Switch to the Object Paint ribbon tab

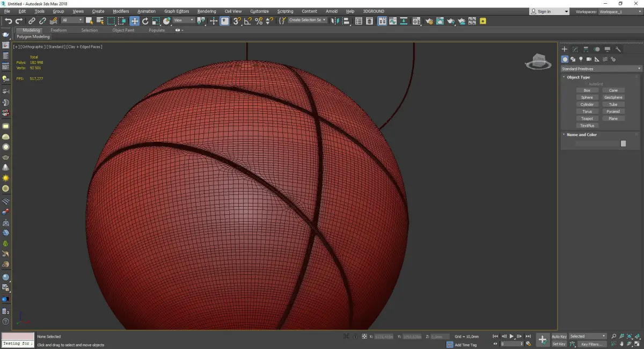pyautogui.click(x=123, y=30)
